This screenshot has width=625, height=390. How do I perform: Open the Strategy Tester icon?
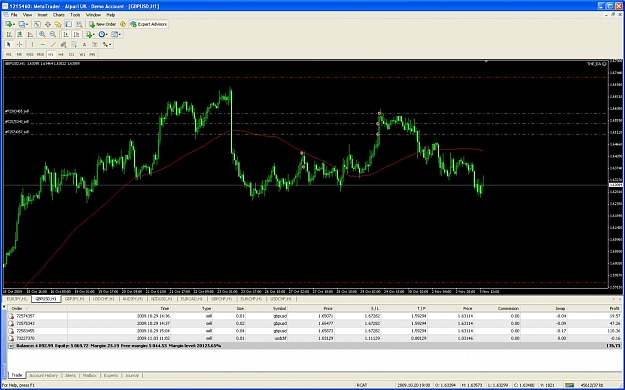coord(79,24)
